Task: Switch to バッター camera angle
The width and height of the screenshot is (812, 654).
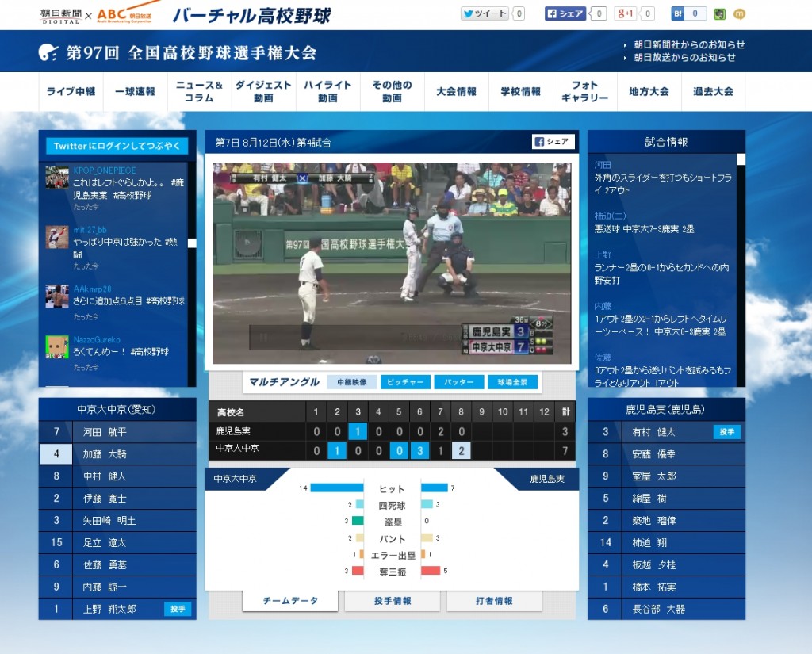Action: [x=459, y=382]
